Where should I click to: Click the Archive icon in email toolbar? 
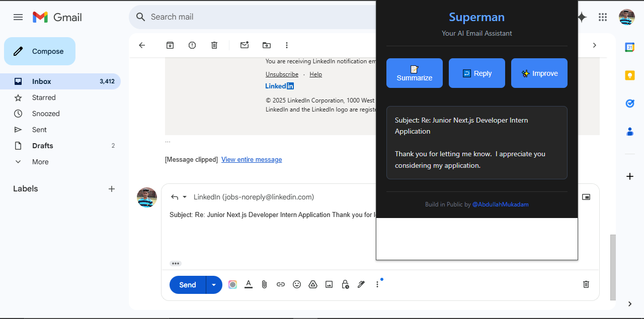click(170, 45)
